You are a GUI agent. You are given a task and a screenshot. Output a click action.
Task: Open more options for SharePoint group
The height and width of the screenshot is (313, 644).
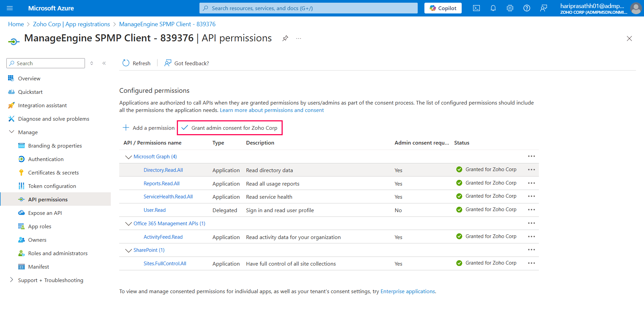coord(531,250)
